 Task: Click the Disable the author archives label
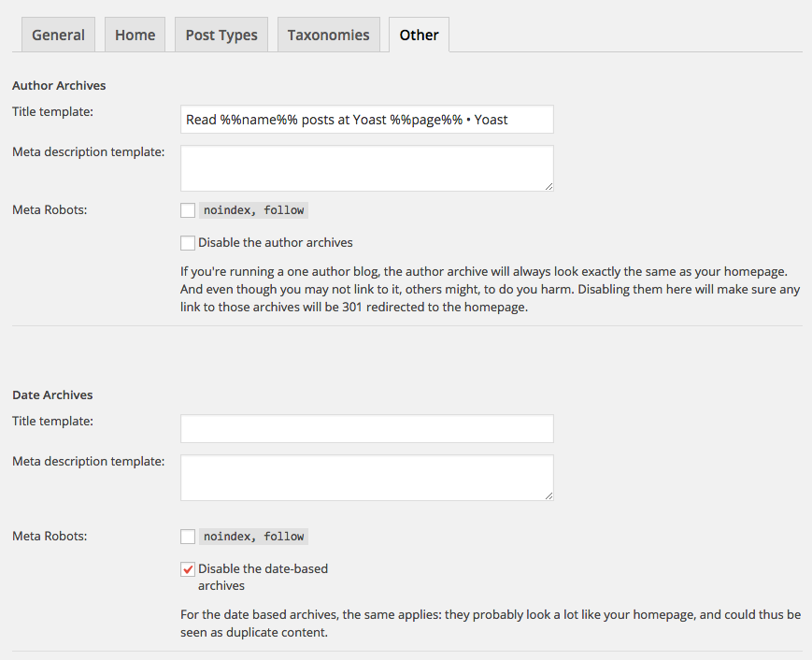pos(275,242)
